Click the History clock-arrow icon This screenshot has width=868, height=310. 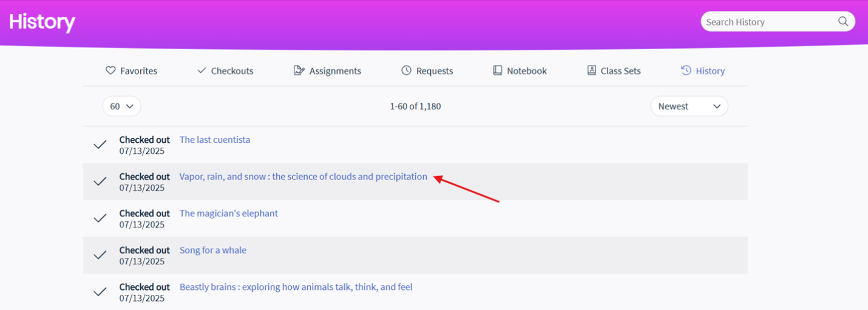click(686, 71)
